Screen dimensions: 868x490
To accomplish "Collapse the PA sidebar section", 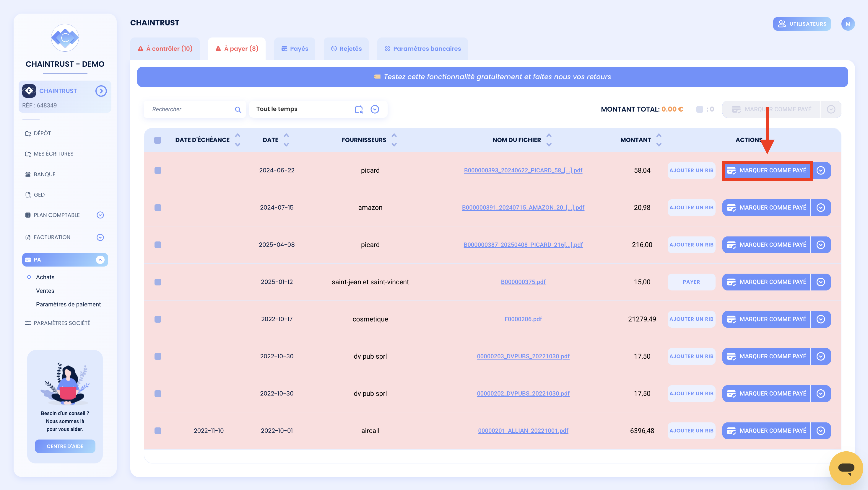I will [x=100, y=260].
